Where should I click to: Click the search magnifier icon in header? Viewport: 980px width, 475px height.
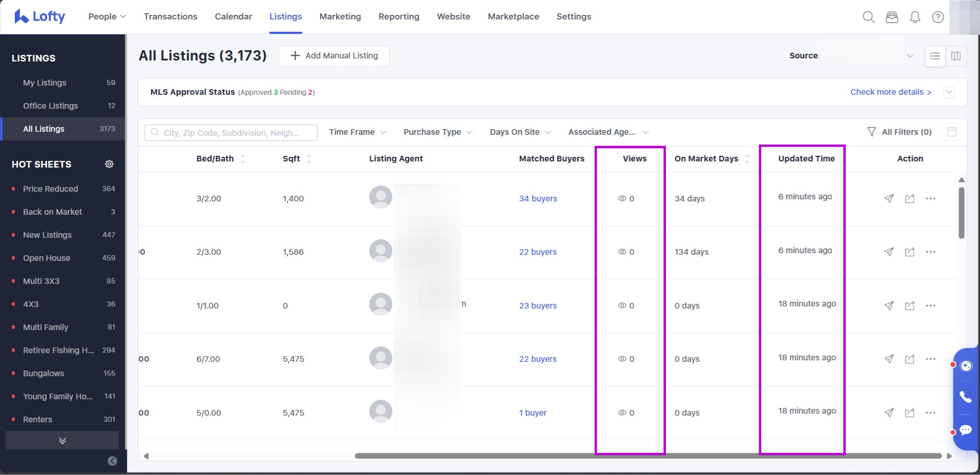pyautogui.click(x=868, y=17)
